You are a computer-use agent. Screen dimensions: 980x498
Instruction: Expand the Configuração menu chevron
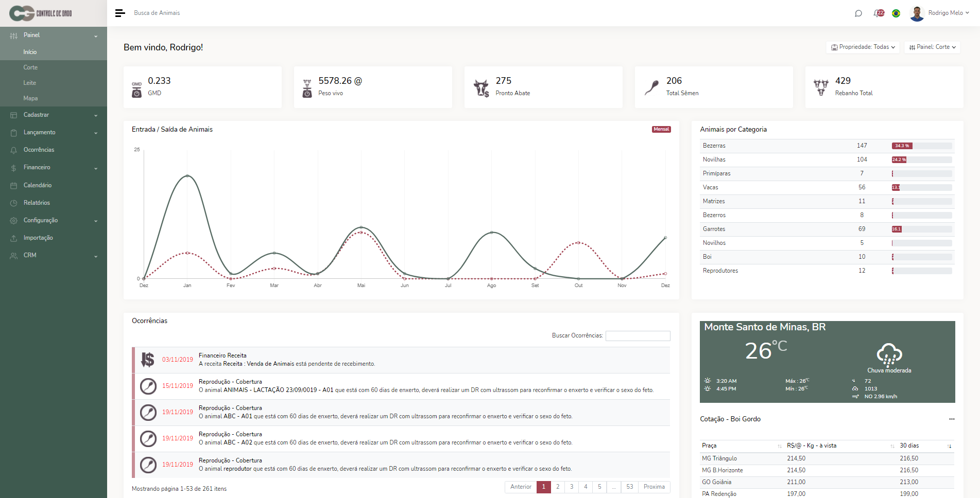[x=96, y=221]
